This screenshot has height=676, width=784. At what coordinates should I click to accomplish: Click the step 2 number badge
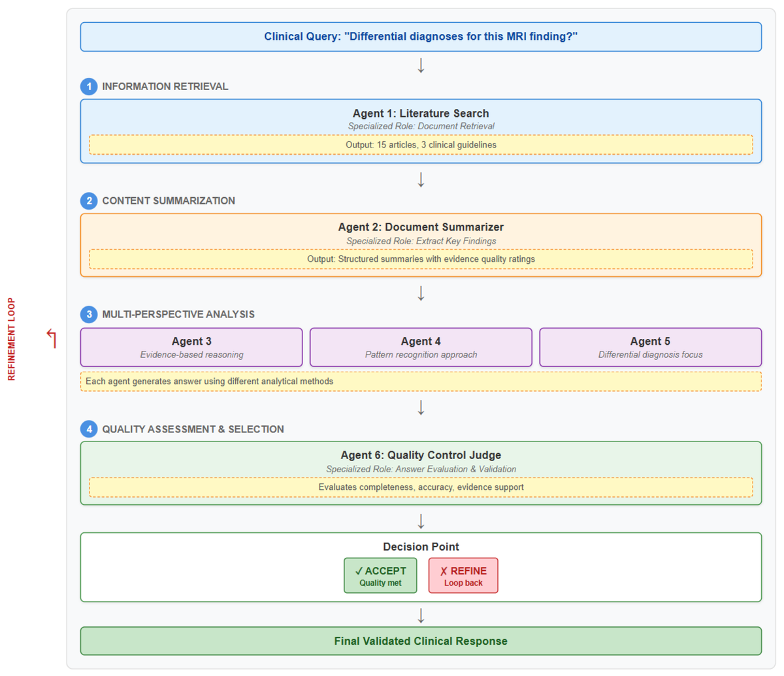coord(89,201)
